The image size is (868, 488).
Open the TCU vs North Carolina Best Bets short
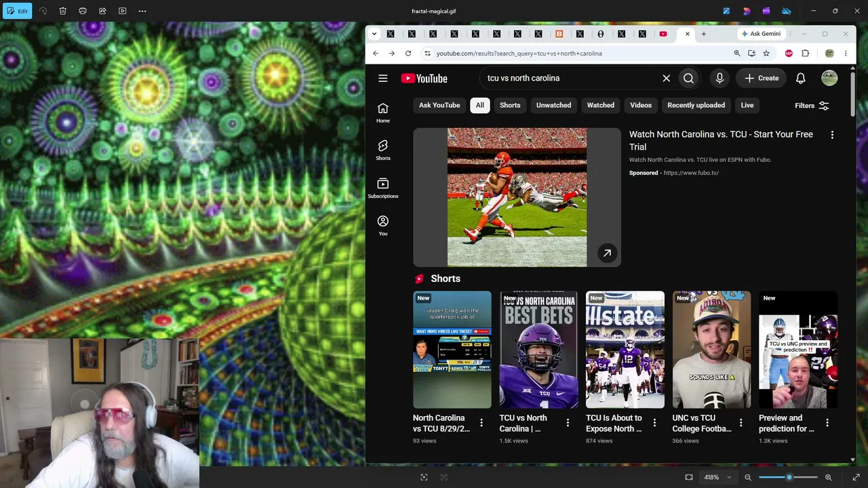pyautogui.click(x=538, y=350)
